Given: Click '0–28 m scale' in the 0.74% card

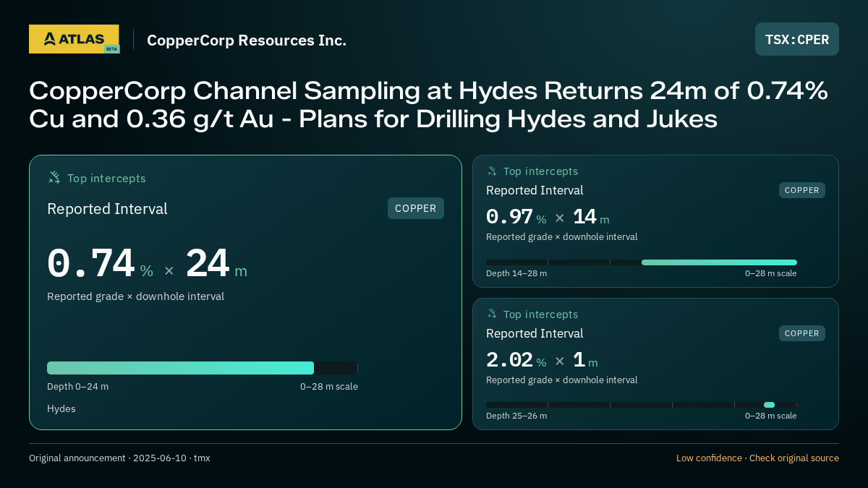Looking at the screenshot, I should 329,386.
